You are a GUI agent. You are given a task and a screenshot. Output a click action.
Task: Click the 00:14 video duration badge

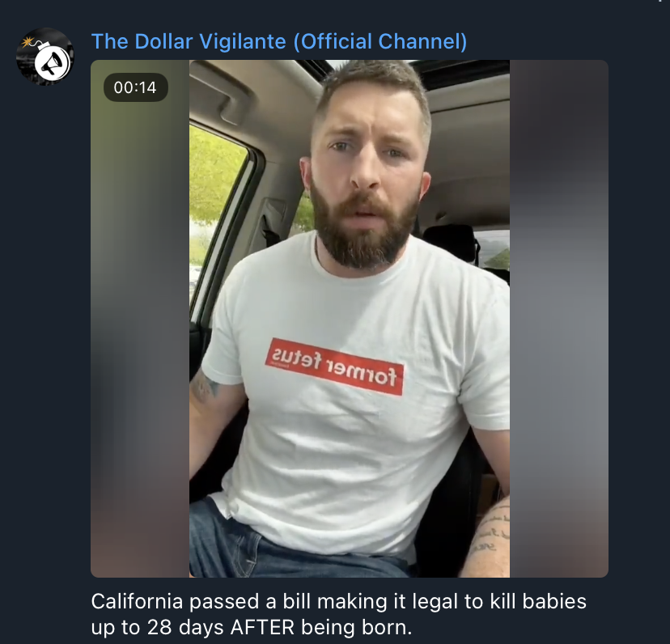click(135, 87)
